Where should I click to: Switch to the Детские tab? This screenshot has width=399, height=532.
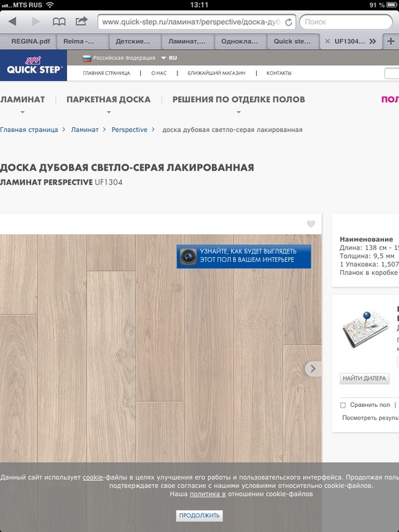pos(135,41)
